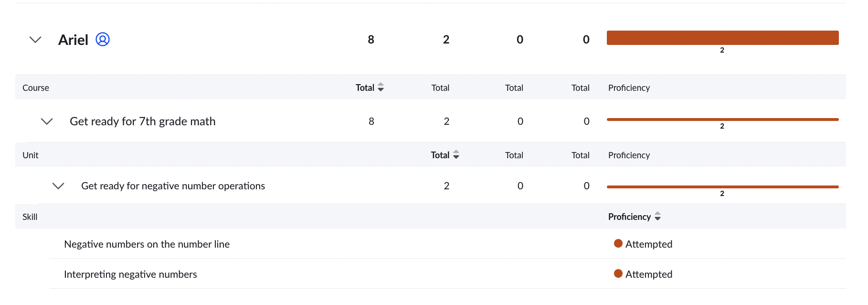Click the Attempted dot for Interpreting negative numbers
868x305 pixels.
tap(618, 274)
